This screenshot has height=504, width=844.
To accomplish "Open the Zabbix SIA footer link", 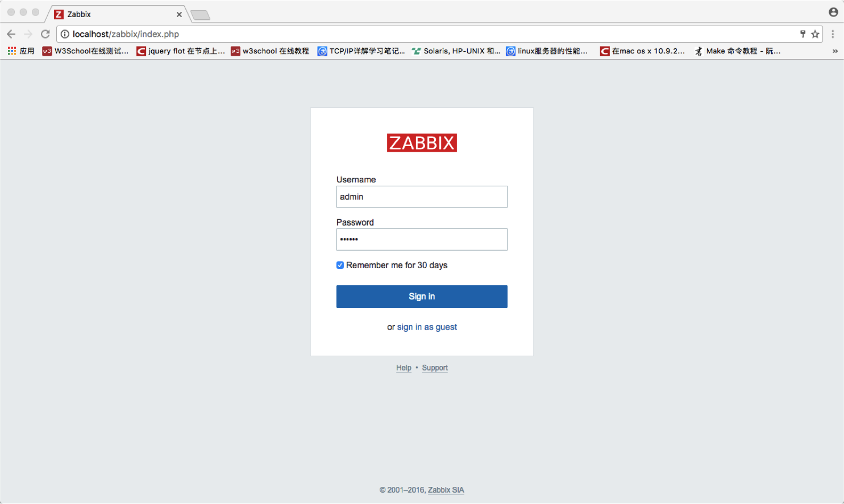I will pos(446,490).
